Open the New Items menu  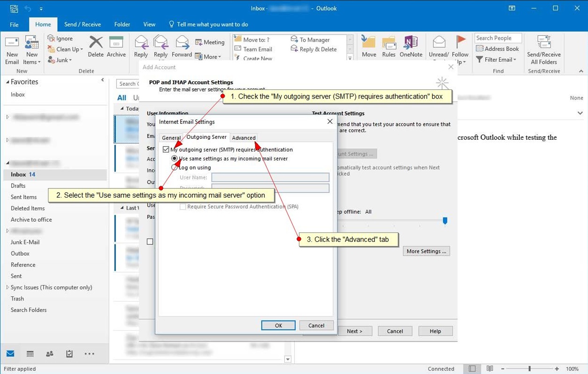coord(32,50)
